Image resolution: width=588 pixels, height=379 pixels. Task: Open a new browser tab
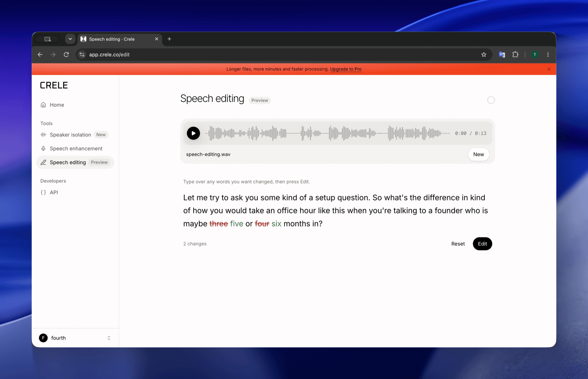pos(169,39)
